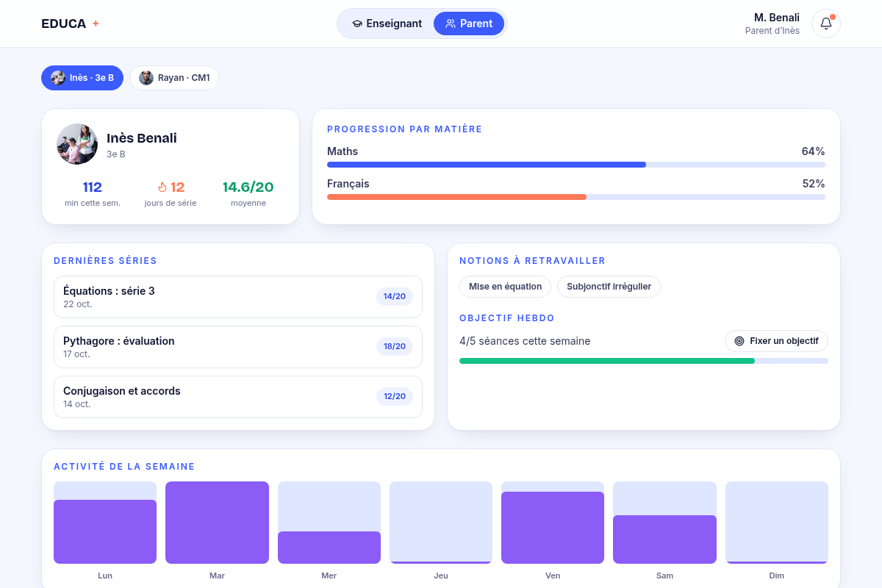Click the 52% Français percentage
This screenshot has width=882, height=588.
coord(814,184)
